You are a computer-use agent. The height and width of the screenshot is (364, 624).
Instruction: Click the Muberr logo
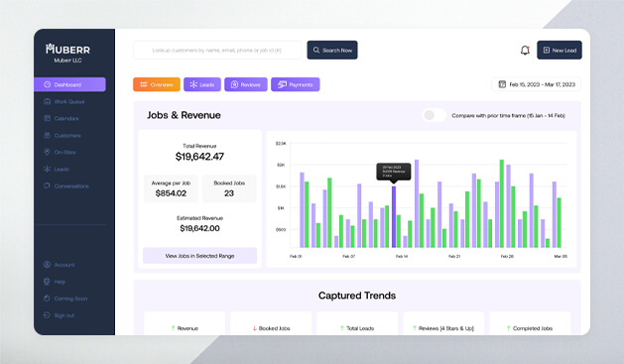click(x=67, y=50)
